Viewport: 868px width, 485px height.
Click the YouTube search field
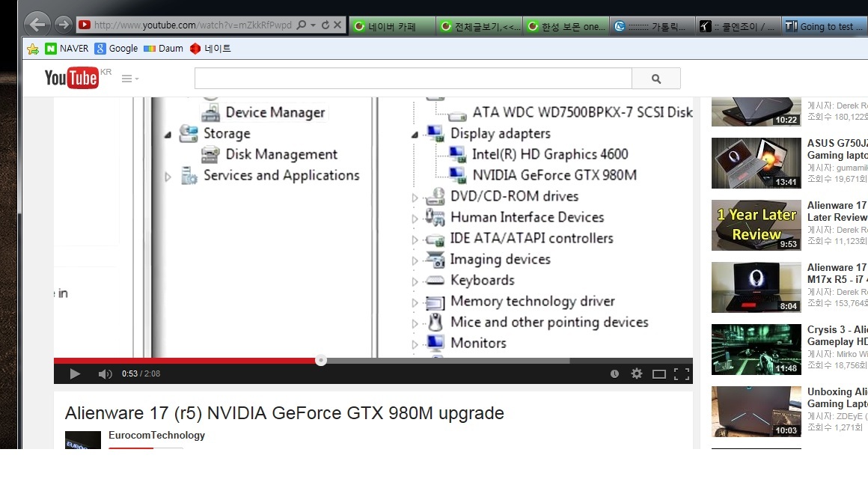tap(413, 78)
